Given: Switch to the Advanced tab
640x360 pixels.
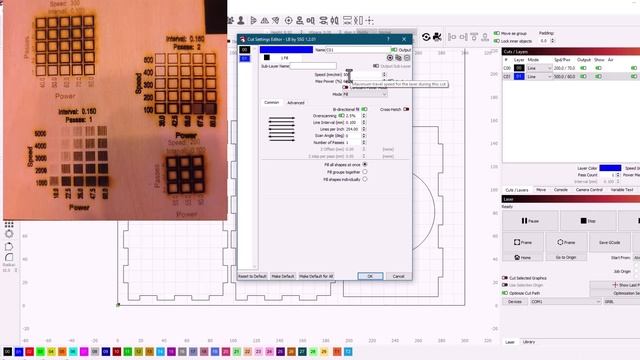Looking at the screenshot, I should coord(296,103).
